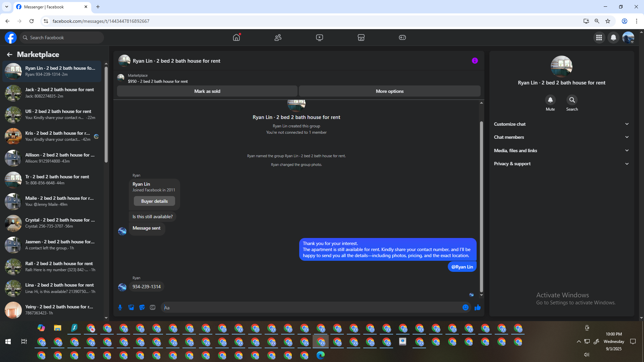Open the emoji picker in message box

click(466, 307)
